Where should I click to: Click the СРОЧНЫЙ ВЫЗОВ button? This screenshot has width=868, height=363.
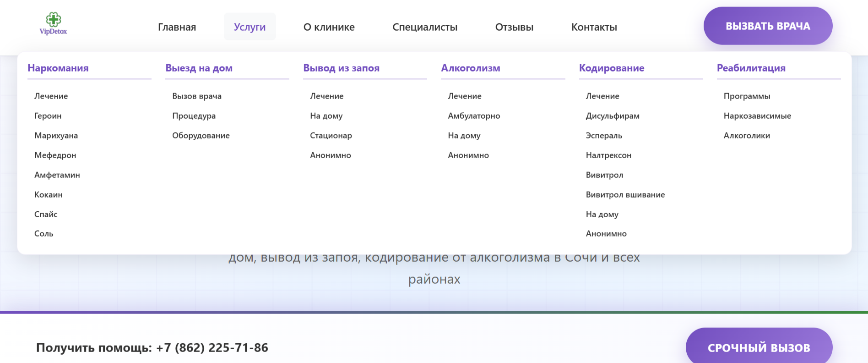pyautogui.click(x=759, y=347)
